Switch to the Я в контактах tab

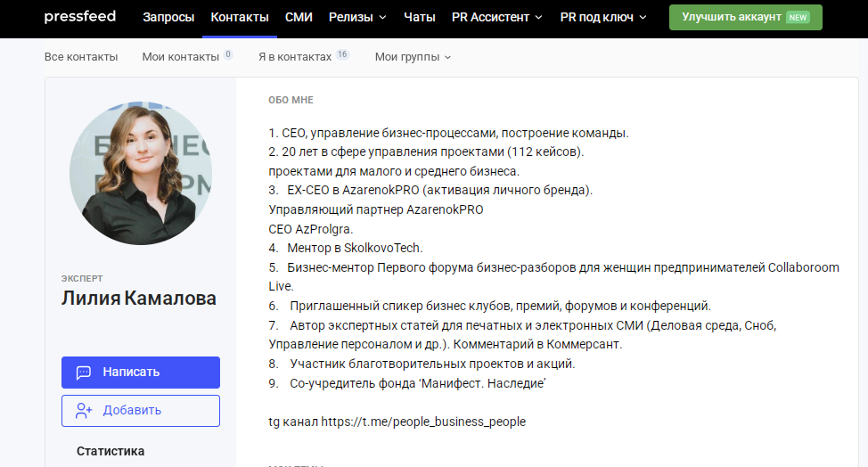[295, 57]
